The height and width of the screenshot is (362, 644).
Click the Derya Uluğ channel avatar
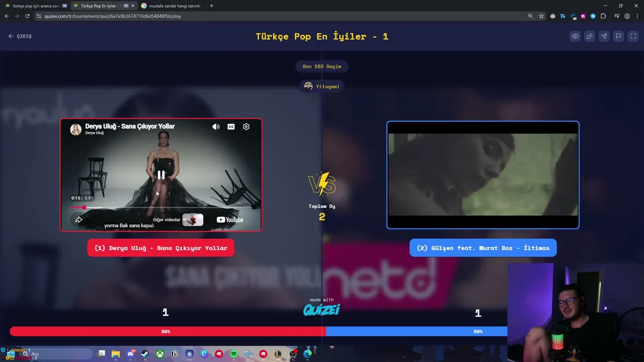coord(76,129)
